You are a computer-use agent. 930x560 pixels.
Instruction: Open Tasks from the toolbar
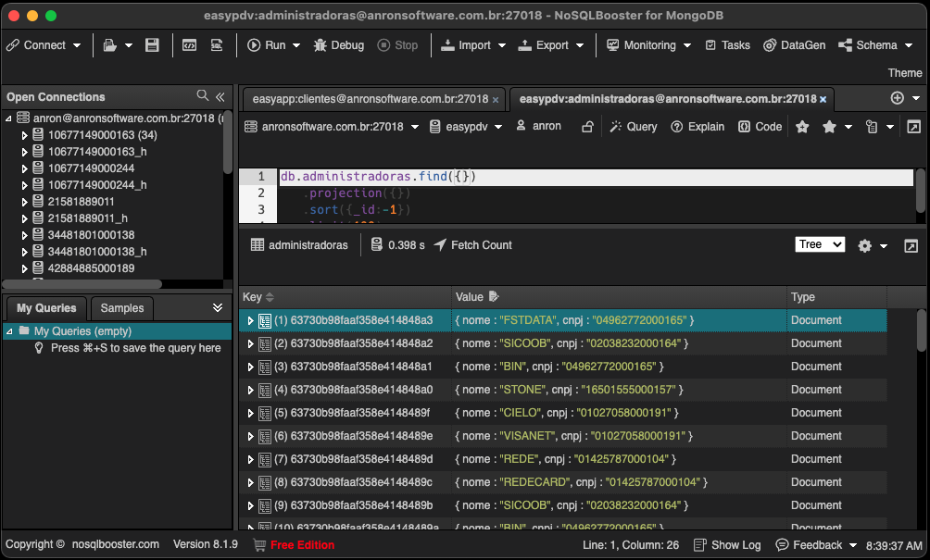[x=727, y=45]
